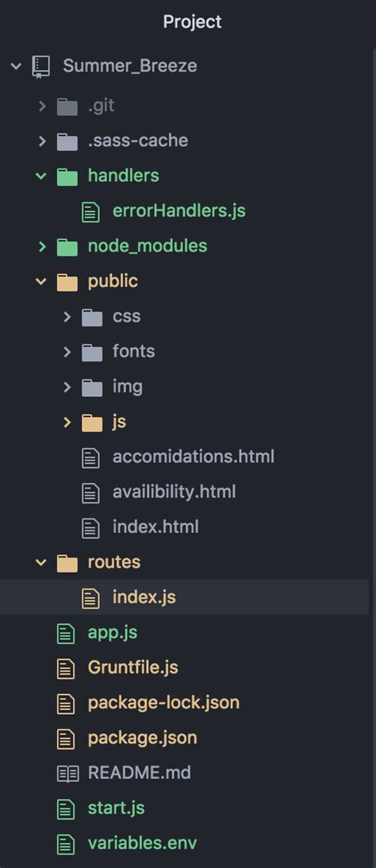Open Gruntfile.js file name
The image size is (376, 868).
click(133, 667)
